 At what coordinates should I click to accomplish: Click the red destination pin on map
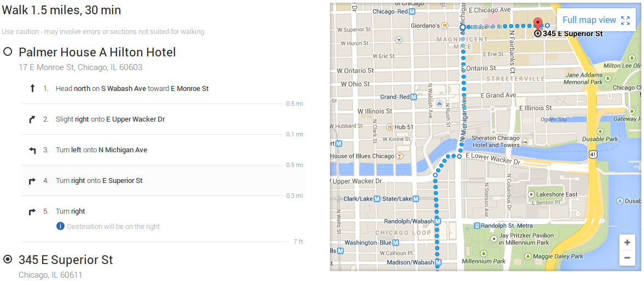point(537,25)
